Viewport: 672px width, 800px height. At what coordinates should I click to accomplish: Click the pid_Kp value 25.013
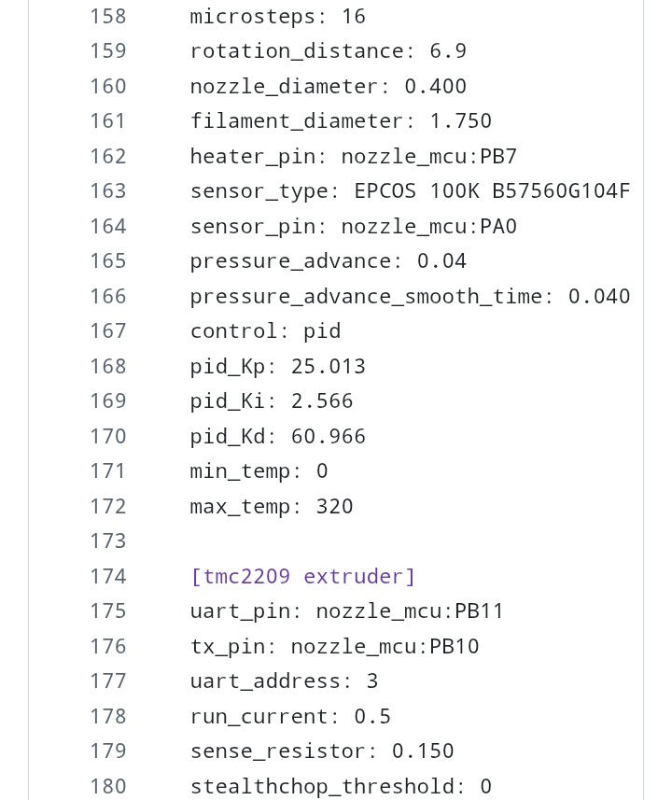[x=329, y=366]
